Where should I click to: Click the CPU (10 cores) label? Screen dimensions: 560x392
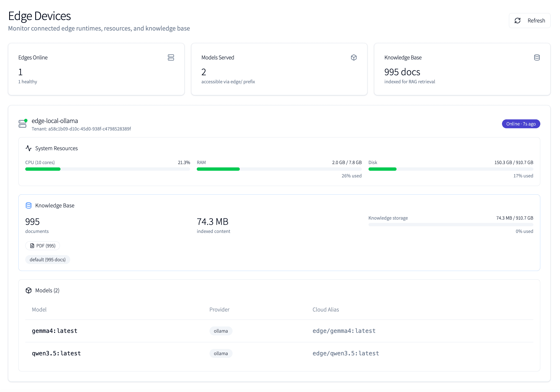pyautogui.click(x=40, y=162)
